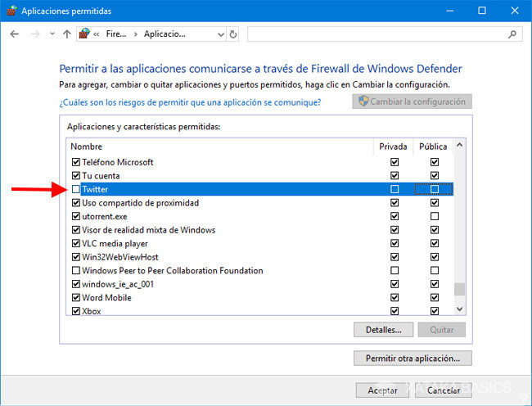The image size is (532, 406).
Task: Toggle Teléfono Microsoft Privada checkbox
Action: coord(394,162)
